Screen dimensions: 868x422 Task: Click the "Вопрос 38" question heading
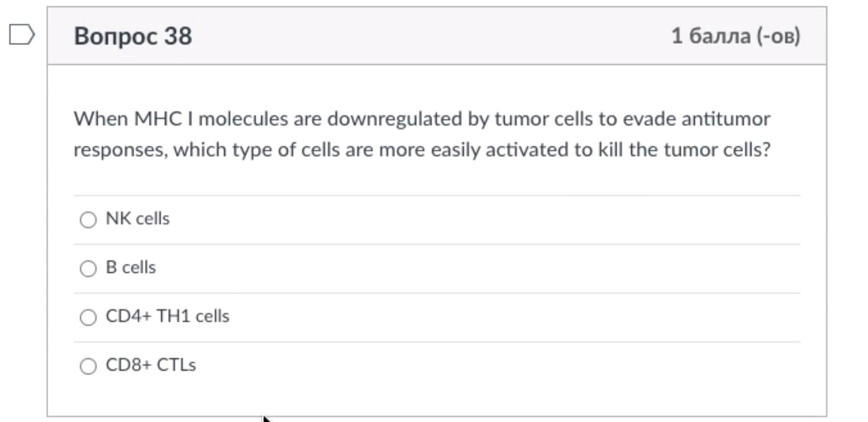[x=133, y=36]
